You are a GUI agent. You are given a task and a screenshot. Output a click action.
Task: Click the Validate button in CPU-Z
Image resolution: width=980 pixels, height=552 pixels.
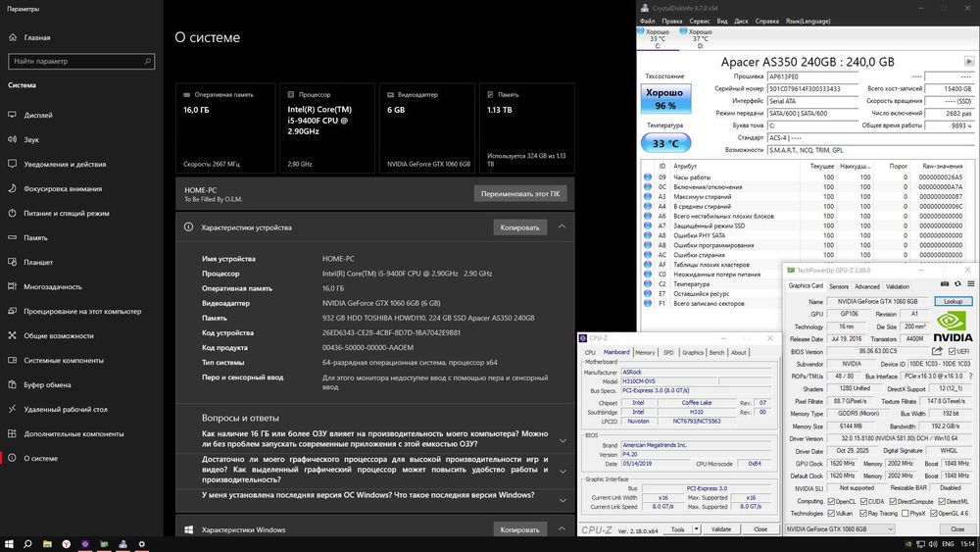[x=720, y=528]
